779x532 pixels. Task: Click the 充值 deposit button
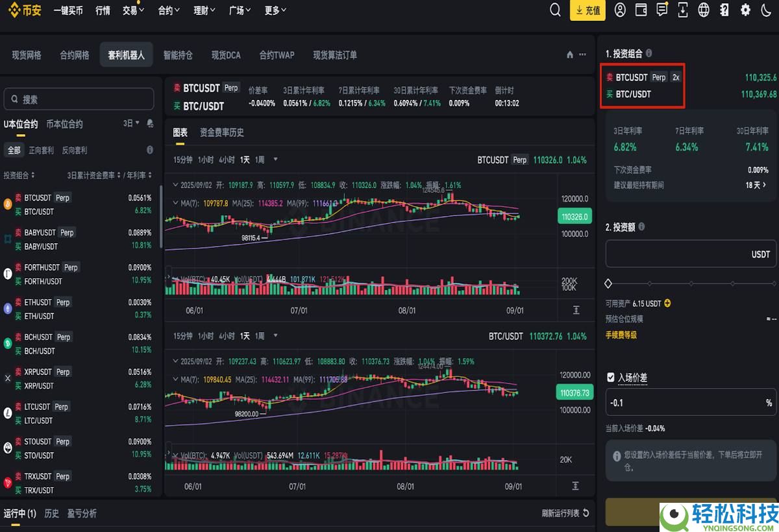point(587,10)
